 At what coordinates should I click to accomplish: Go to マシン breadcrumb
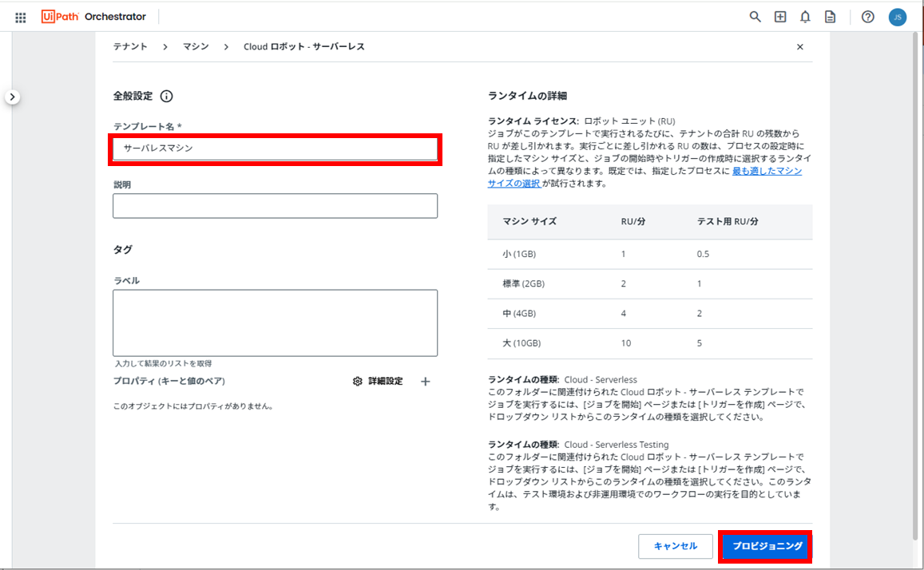[x=196, y=46]
